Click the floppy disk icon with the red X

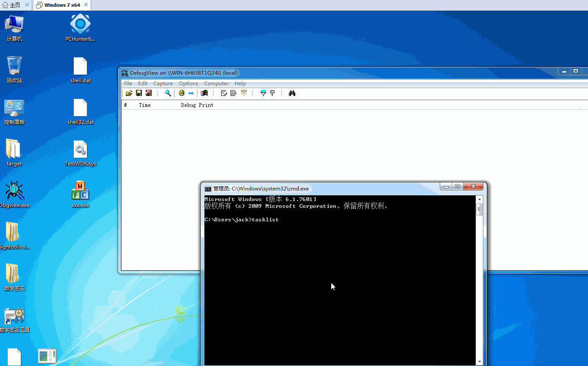[149, 93]
